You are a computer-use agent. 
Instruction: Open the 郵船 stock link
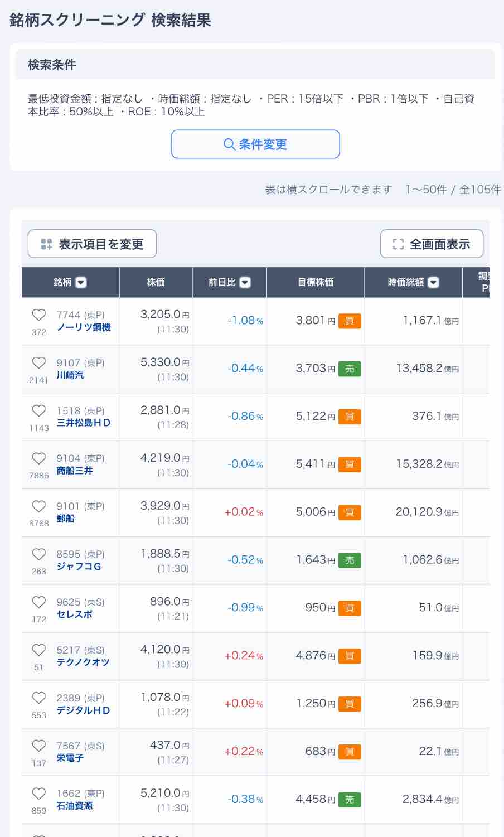(x=65, y=519)
